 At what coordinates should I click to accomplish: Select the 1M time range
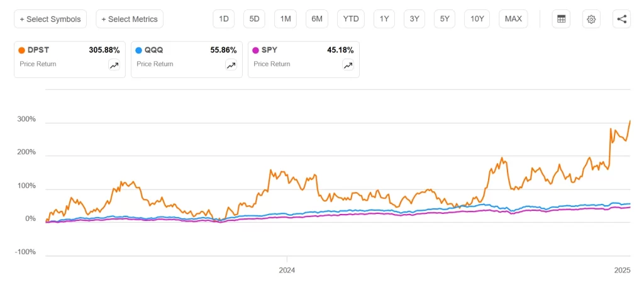coord(285,19)
